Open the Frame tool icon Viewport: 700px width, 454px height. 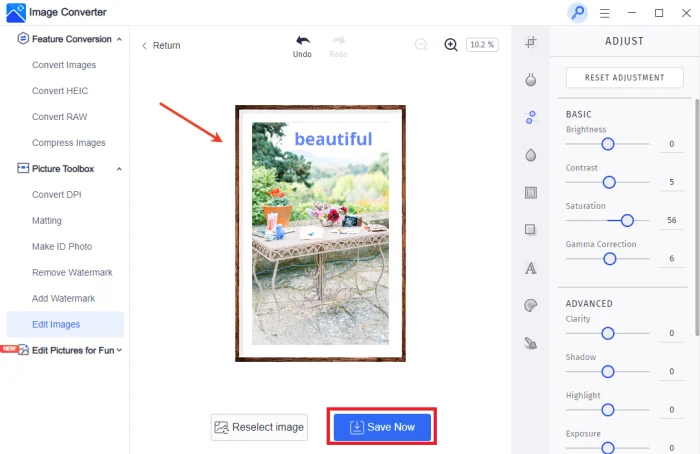click(531, 192)
